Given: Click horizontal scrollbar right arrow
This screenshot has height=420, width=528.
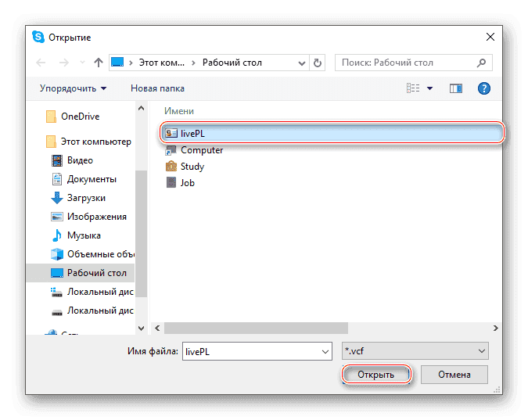Looking at the screenshot, I should tap(495, 328).
